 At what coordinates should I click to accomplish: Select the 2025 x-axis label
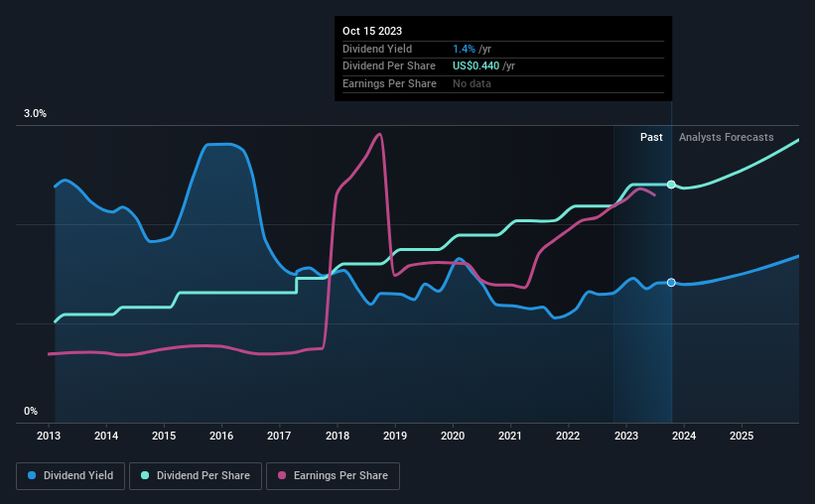point(742,436)
